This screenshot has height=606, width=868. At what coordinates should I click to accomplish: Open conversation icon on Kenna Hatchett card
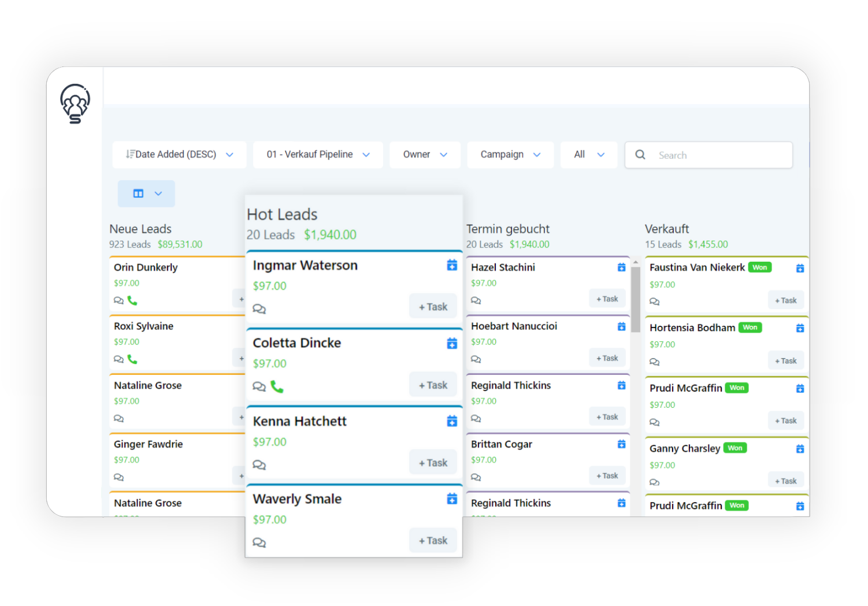pyautogui.click(x=259, y=465)
